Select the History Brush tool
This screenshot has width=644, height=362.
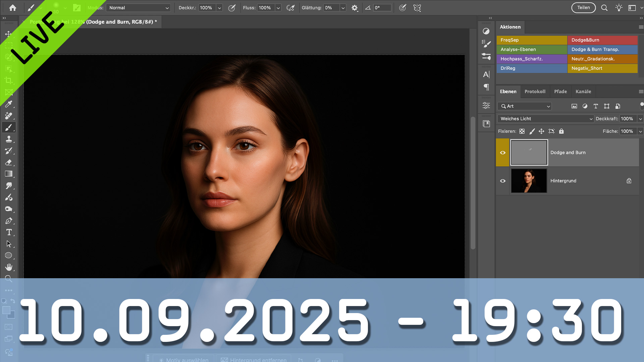9,151
